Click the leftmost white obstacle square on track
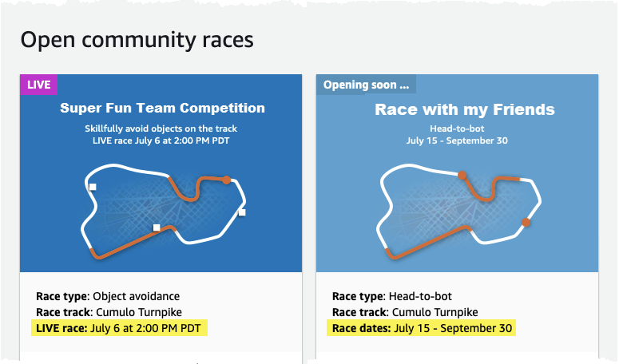Viewport: 619px width, 364px height. click(93, 187)
